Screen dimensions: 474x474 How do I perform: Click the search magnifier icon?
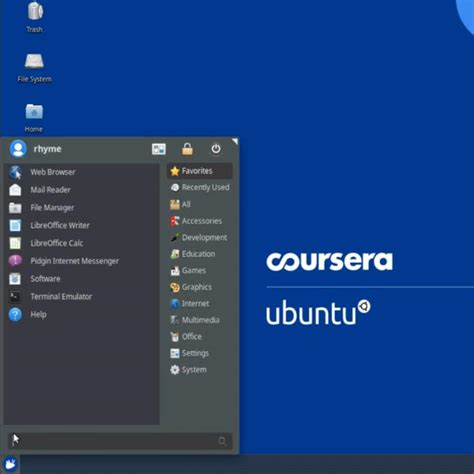coord(222,442)
